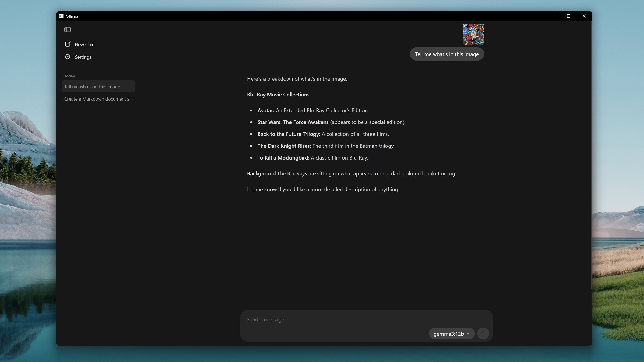Screen dimensions: 644x362
Task: Open the "Tell me what's in this image" chat history entry
Action: 99,86
